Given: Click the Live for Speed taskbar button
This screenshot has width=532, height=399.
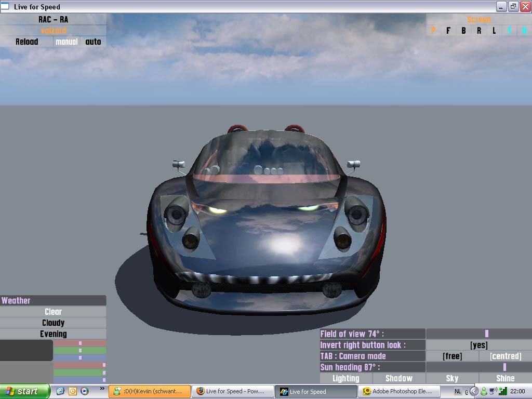Looking at the screenshot, I should pos(315,391).
